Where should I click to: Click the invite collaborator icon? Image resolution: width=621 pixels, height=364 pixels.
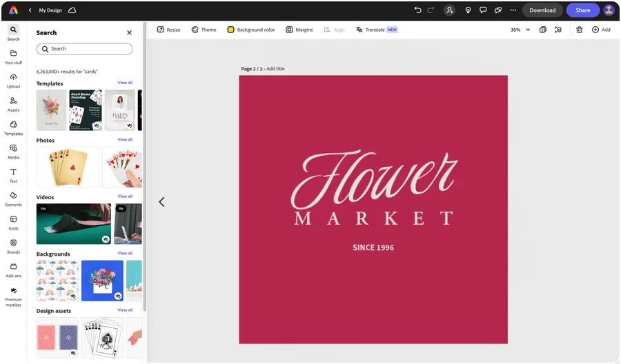tap(449, 10)
